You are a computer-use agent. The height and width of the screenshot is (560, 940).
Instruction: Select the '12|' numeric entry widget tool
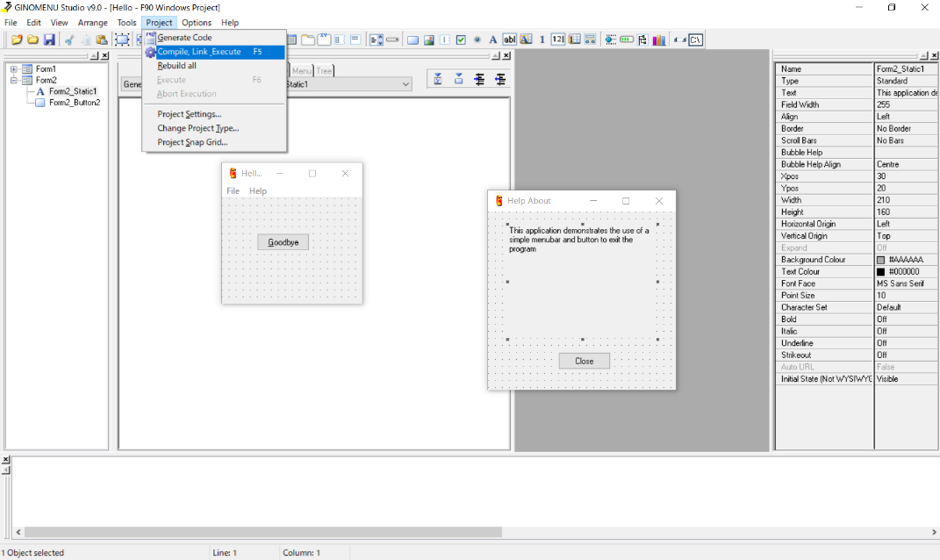[557, 39]
